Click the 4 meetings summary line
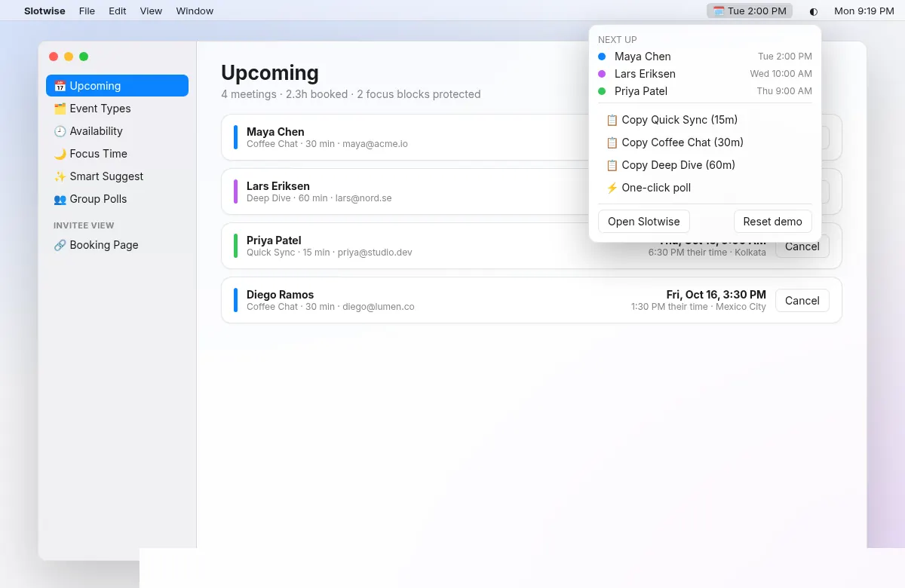 click(351, 94)
